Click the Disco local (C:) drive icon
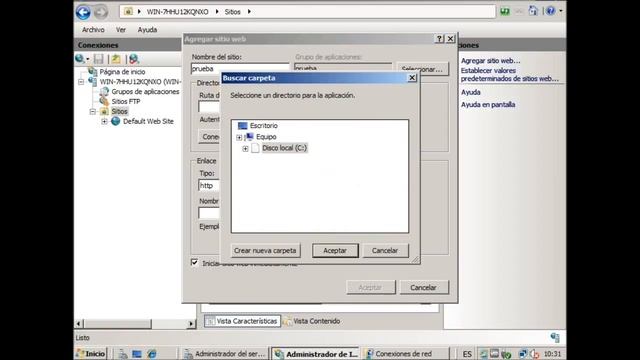The height and width of the screenshot is (360, 640). pos(256,148)
